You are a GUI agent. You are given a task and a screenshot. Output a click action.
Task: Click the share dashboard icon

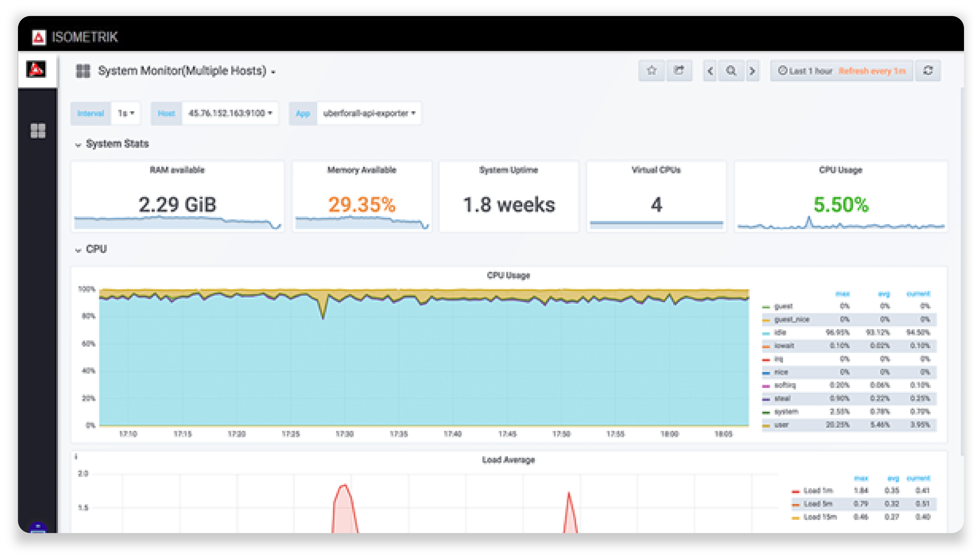(x=679, y=71)
